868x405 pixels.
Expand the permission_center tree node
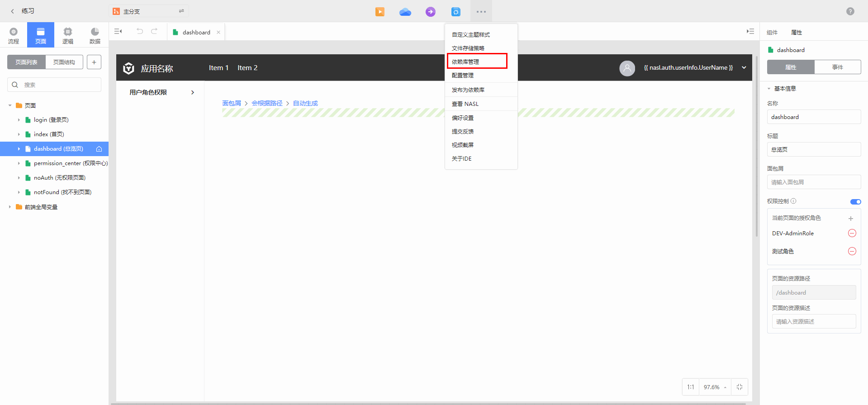pyautogui.click(x=19, y=163)
